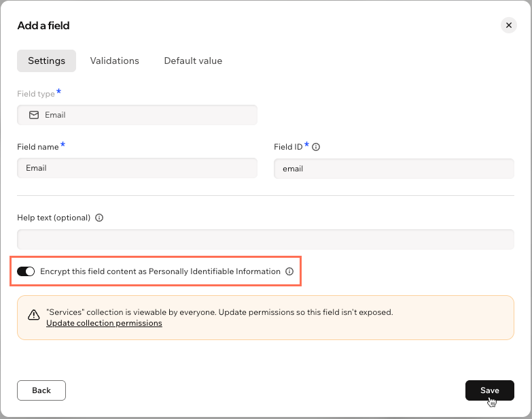Click the warning triangle icon

click(x=33, y=315)
